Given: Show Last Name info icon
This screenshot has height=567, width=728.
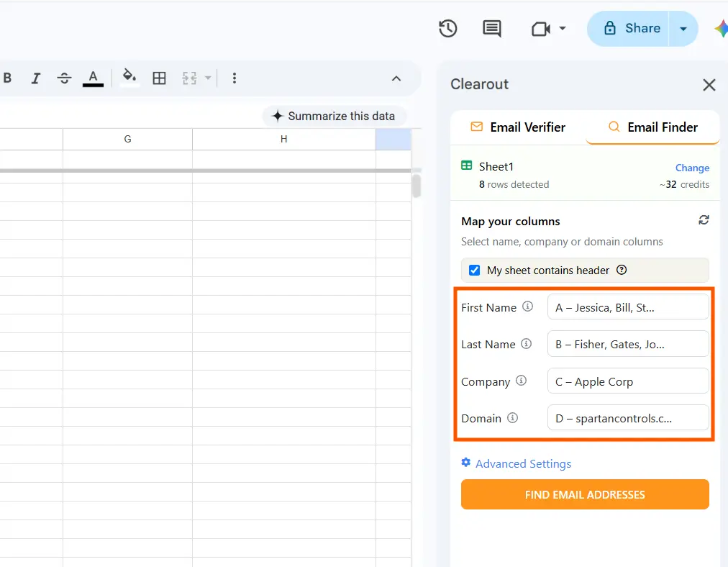Looking at the screenshot, I should [526, 344].
